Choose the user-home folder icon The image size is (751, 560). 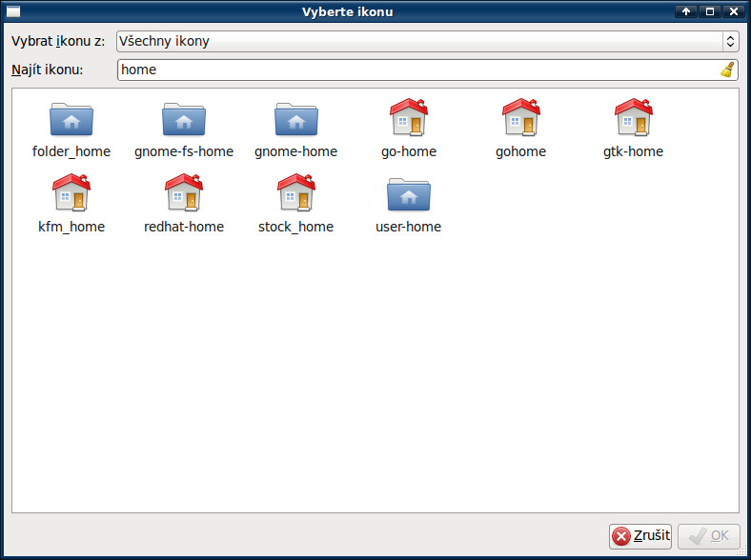tap(409, 194)
